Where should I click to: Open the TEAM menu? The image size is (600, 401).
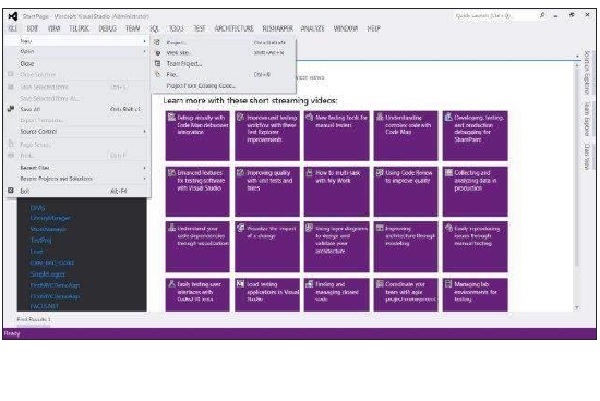pos(133,29)
